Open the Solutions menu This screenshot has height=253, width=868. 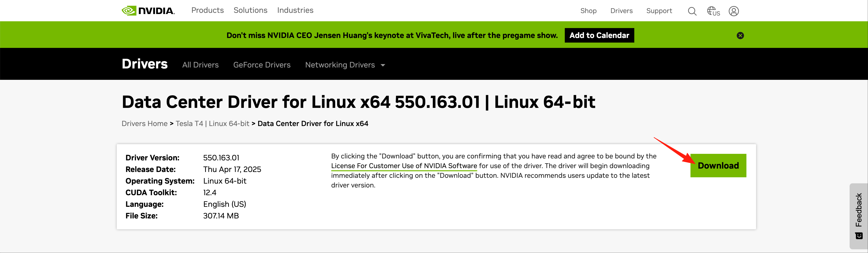point(250,10)
